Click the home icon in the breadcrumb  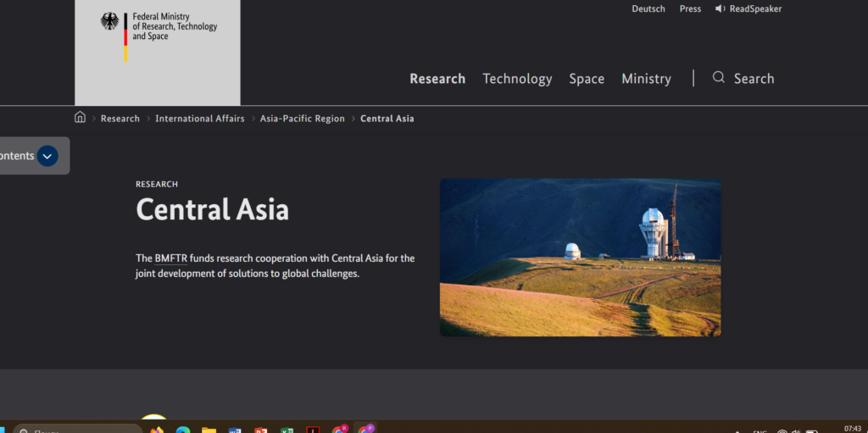point(80,118)
